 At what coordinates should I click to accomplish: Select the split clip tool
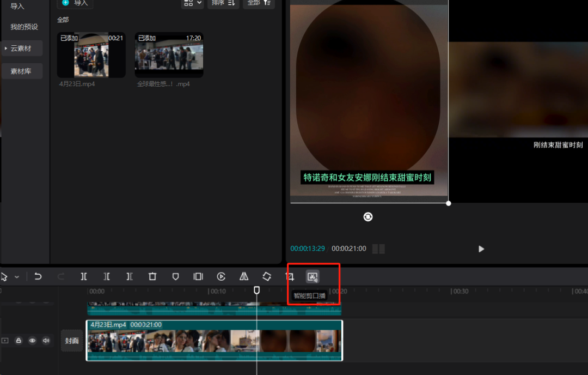tap(84, 277)
